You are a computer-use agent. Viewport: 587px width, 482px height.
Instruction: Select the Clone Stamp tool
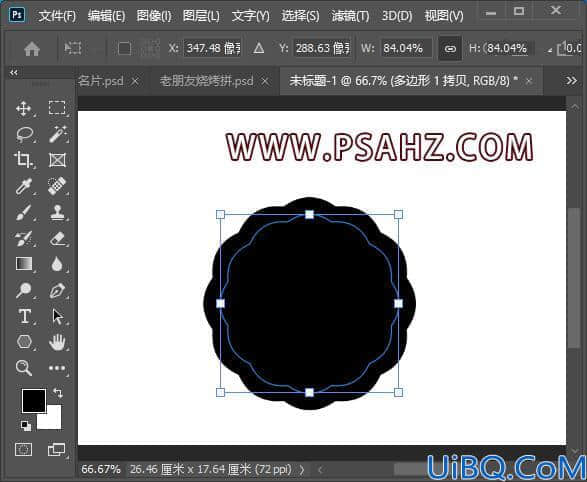(57, 212)
